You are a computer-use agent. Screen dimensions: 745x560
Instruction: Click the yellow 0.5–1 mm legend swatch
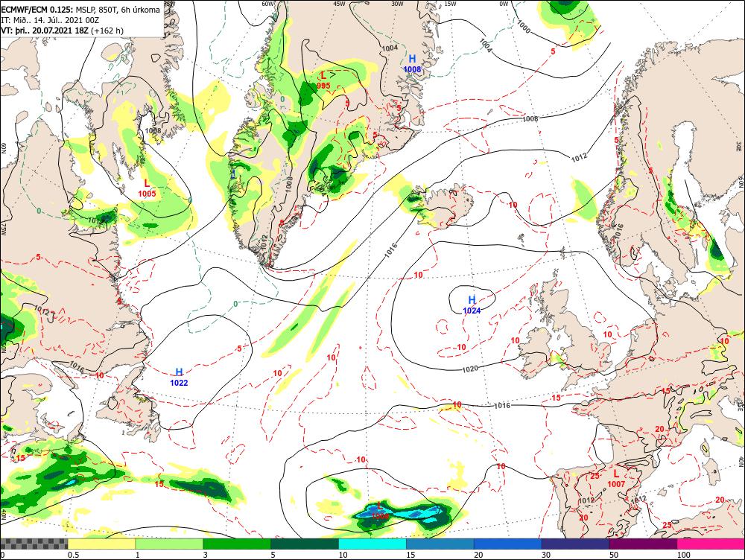[x=101, y=544]
